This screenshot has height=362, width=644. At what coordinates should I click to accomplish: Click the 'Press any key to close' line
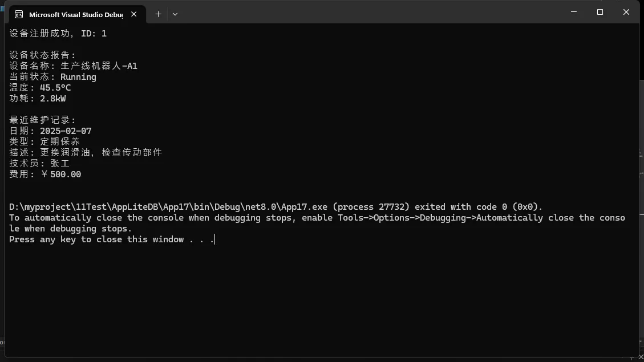click(111, 239)
